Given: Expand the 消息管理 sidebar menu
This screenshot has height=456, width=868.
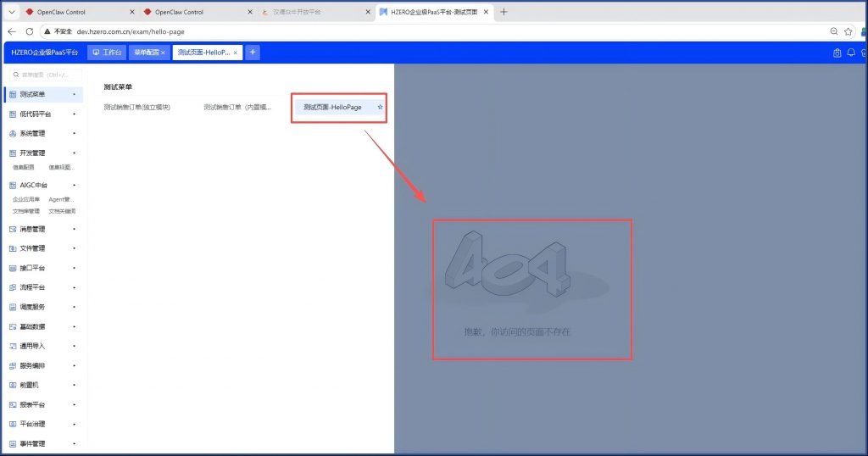Looking at the screenshot, I should [x=37, y=229].
